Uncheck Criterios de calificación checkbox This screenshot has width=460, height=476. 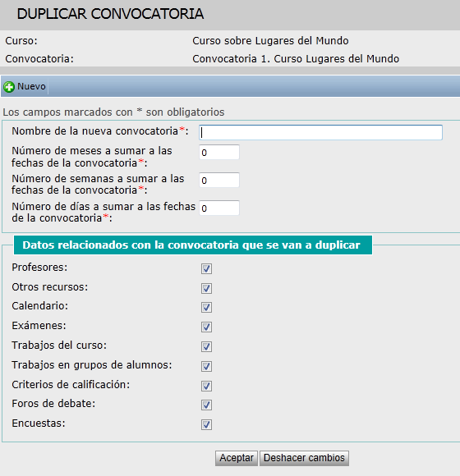point(206,387)
